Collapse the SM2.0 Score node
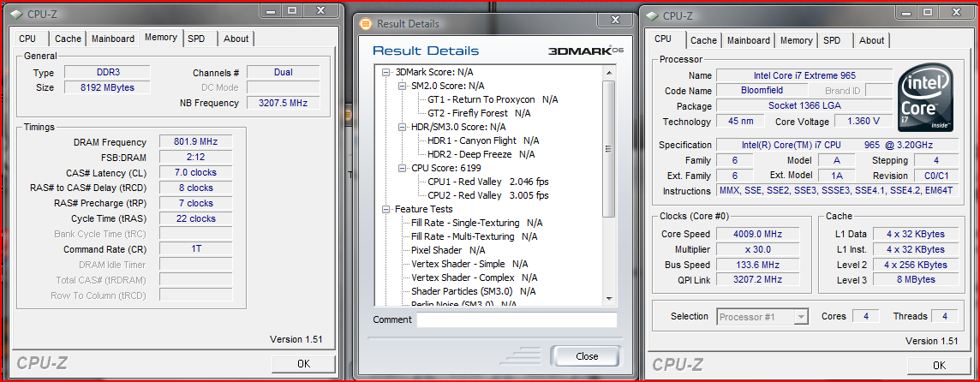The width and height of the screenshot is (980, 382). click(x=402, y=86)
